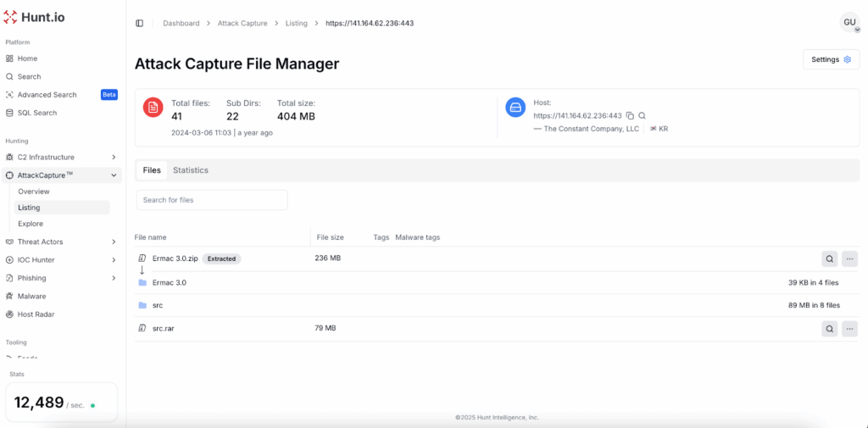Click the 79 MB file size

[325, 328]
